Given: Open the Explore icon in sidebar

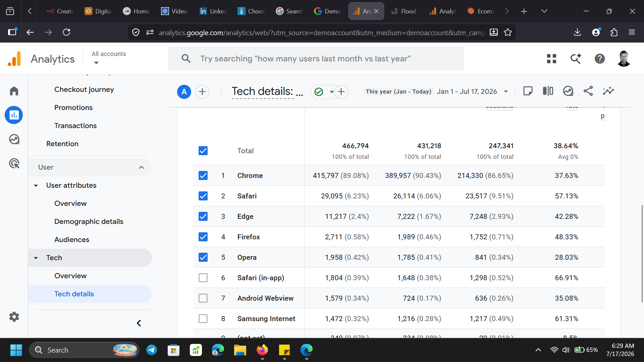Looking at the screenshot, I should [14, 139].
